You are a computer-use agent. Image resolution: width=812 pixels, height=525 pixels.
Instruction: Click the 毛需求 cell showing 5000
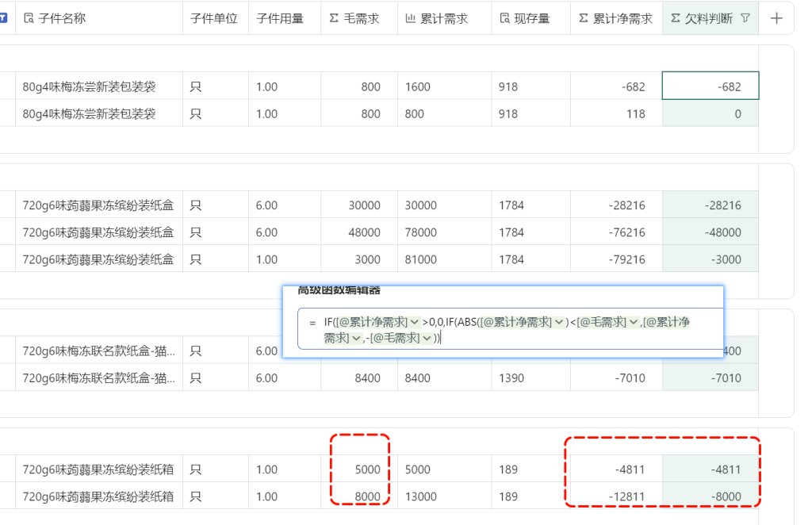[359, 469]
